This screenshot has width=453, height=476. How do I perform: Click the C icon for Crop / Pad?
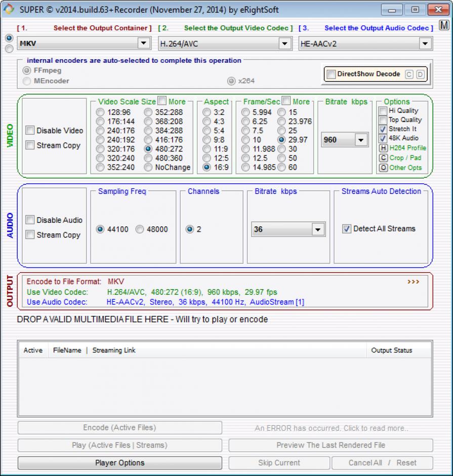pyautogui.click(x=384, y=158)
